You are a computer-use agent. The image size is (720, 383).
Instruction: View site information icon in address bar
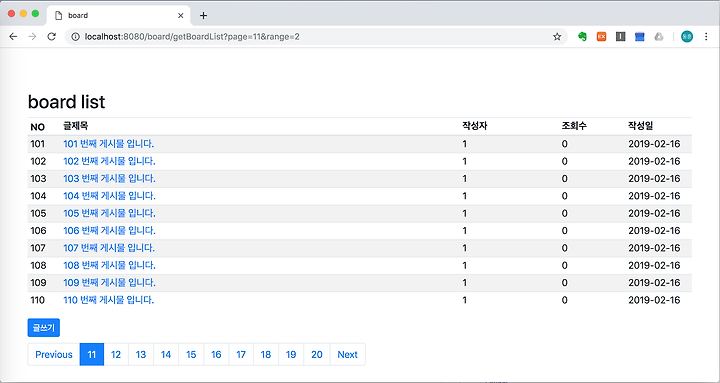click(75, 37)
